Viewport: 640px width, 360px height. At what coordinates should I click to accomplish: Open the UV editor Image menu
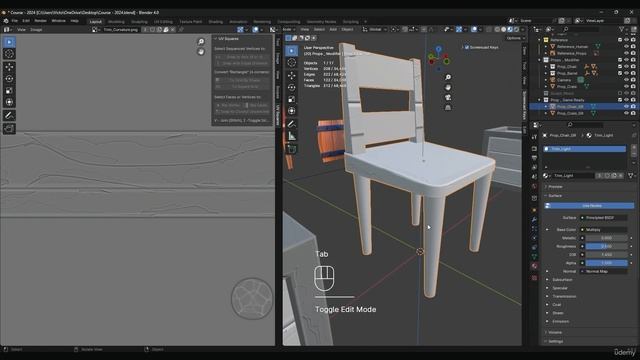tap(36, 29)
